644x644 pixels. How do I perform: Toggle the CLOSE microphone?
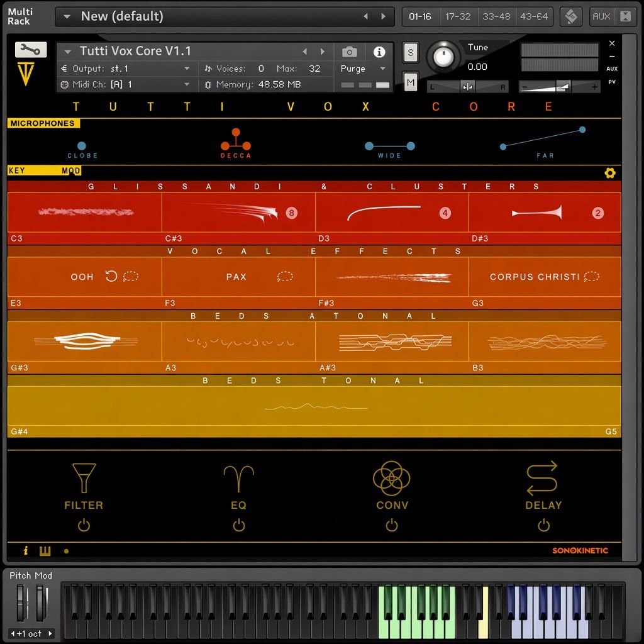[x=82, y=150]
